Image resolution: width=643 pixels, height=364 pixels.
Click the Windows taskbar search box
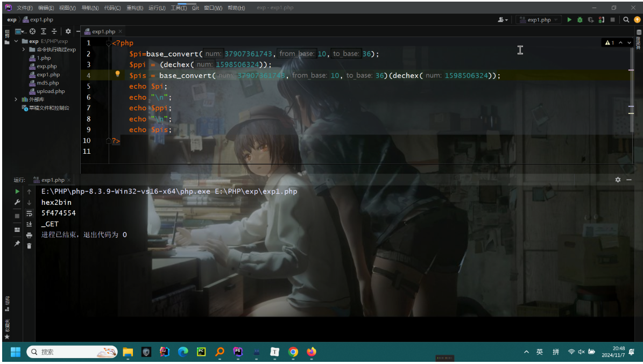pyautogui.click(x=73, y=352)
